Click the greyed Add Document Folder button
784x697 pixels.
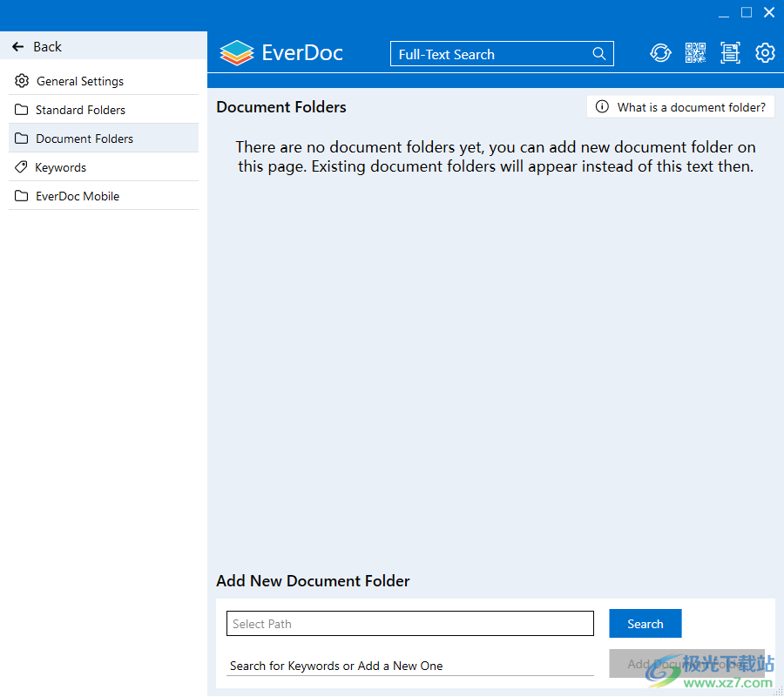tap(686, 664)
